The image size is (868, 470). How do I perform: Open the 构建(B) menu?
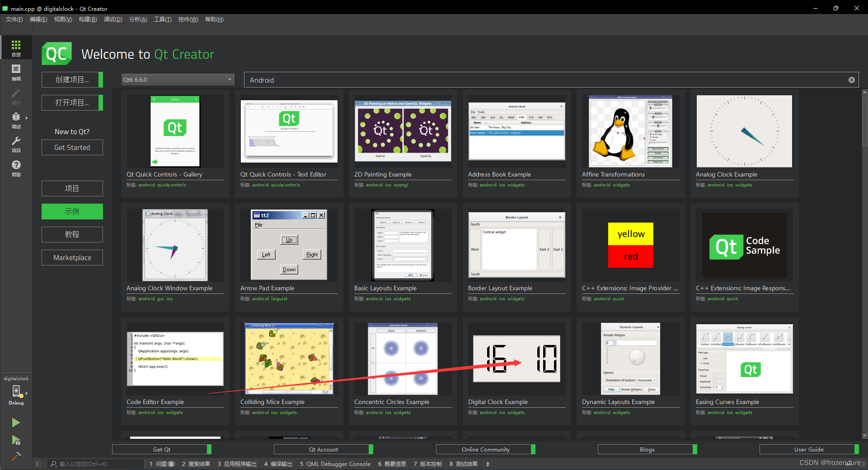point(88,19)
